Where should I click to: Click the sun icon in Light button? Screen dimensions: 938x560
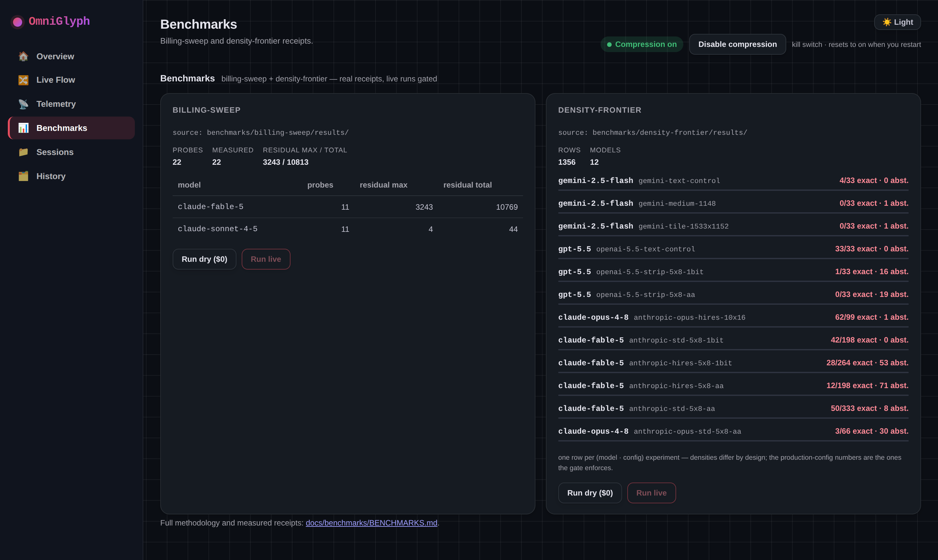point(887,22)
